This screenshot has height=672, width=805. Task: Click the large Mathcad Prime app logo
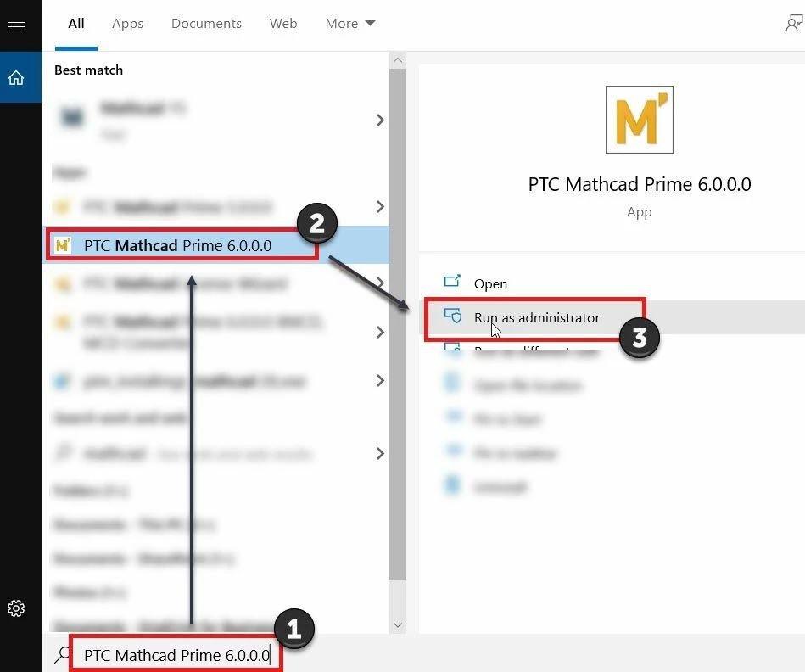coord(640,120)
